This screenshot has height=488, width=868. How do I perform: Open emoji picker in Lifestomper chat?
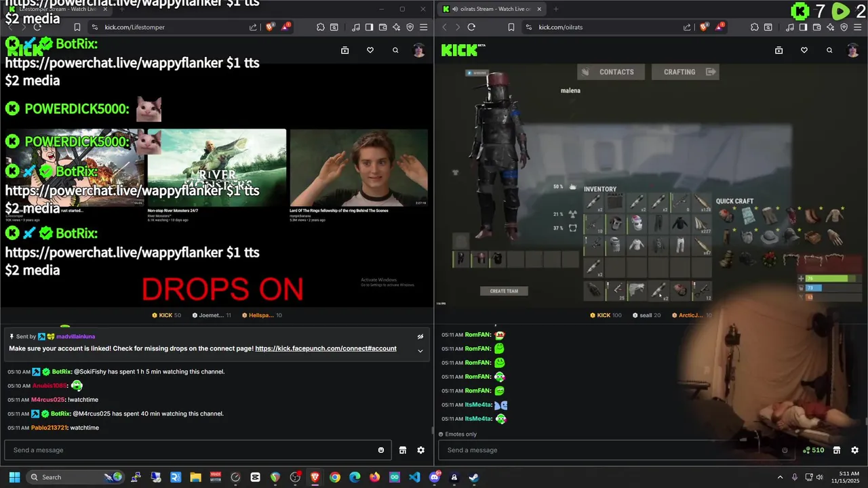coord(381,450)
